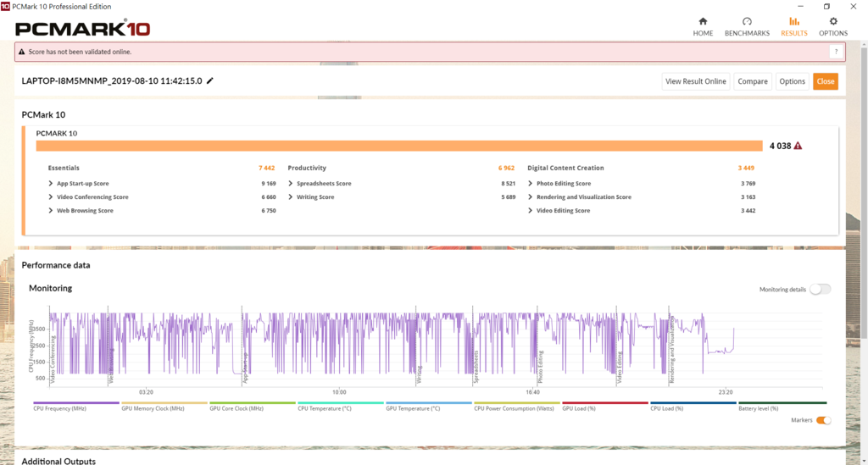This screenshot has width=868, height=465.
Task: Click the warning icon in validation banner
Action: pyautogui.click(x=21, y=52)
